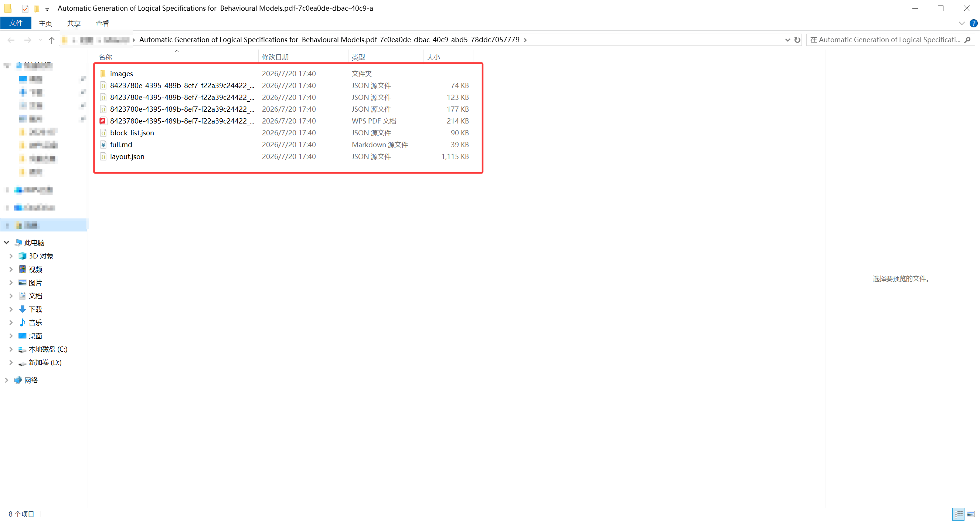Viewport: 980px width, 521px height.
Task: Switch to large icons view layout
Action: [x=970, y=514]
